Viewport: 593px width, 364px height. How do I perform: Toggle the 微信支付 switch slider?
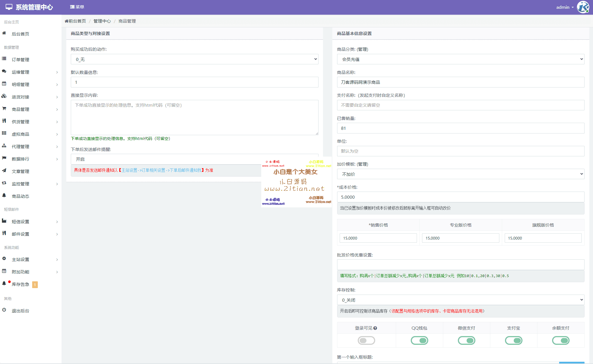click(x=466, y=341)
